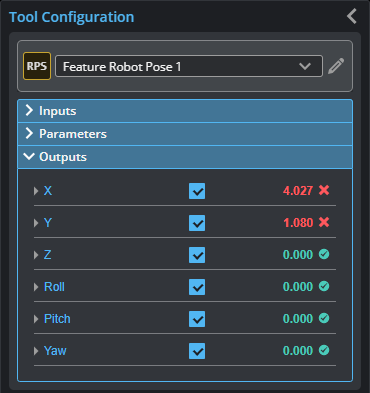Click the green check status for Z
The height and width of the screenshot is (393, 370).
click(324, 254)
